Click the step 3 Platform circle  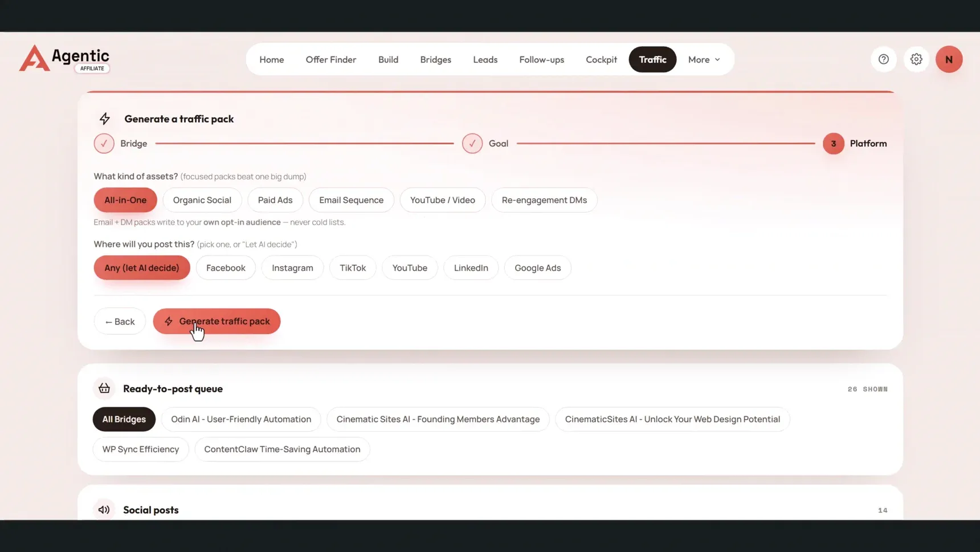(x=833, y=144)
